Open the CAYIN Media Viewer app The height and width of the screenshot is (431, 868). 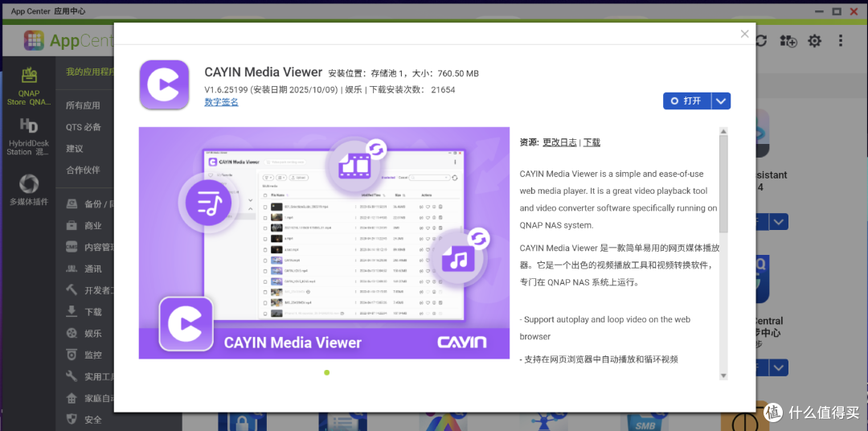click(x=687, y=101)
